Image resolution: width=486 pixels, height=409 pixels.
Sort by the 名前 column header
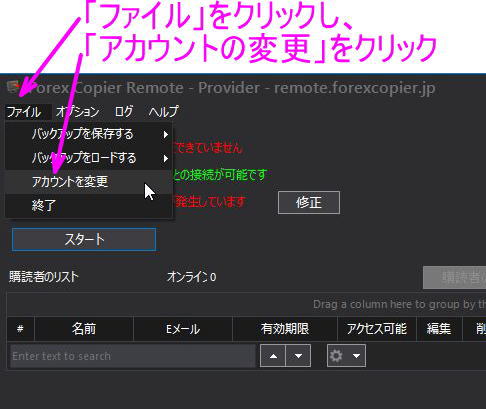(x=84, y=329)
